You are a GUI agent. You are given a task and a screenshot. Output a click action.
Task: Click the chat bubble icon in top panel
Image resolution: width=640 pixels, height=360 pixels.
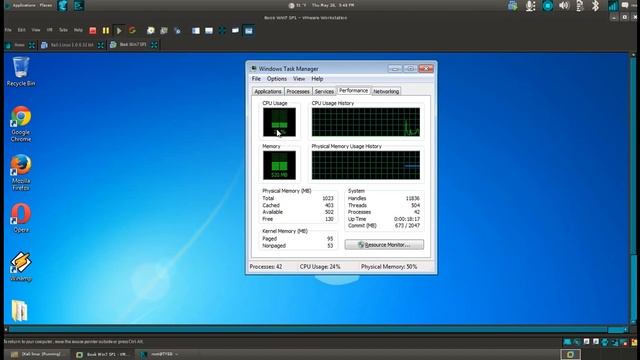tap(625, 5)
